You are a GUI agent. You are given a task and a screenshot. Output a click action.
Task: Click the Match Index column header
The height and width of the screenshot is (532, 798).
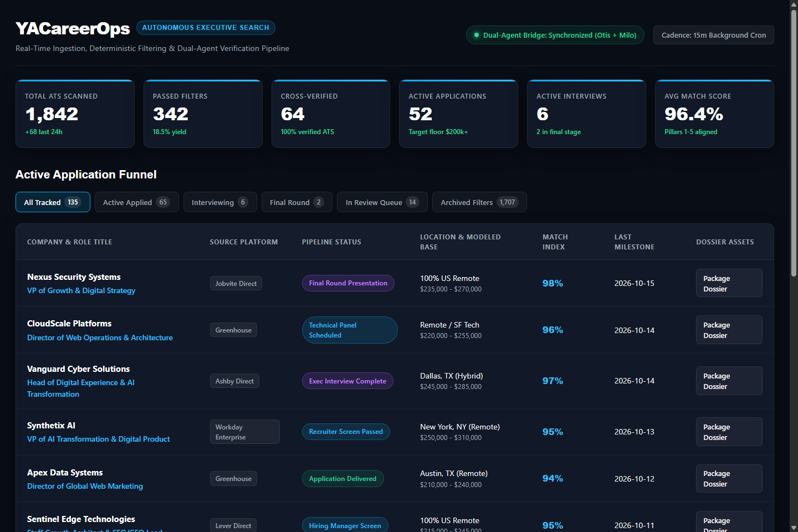[x=555, y=242]
